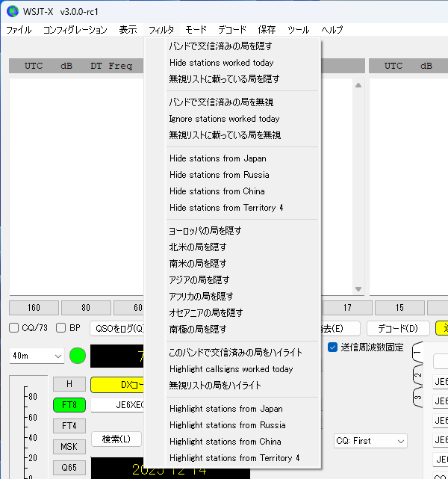Switch to tab 2 of message panel
This screenshot has height=479, width=448.
(x=418, y=375)
